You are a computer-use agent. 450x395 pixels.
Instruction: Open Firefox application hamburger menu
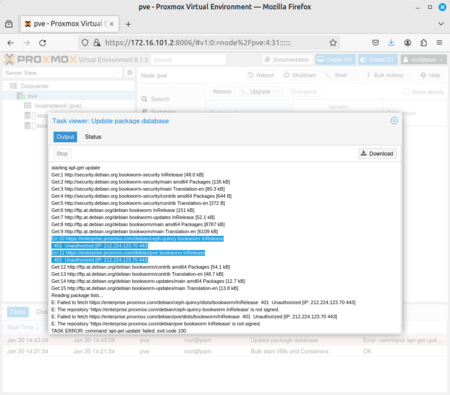439,43
